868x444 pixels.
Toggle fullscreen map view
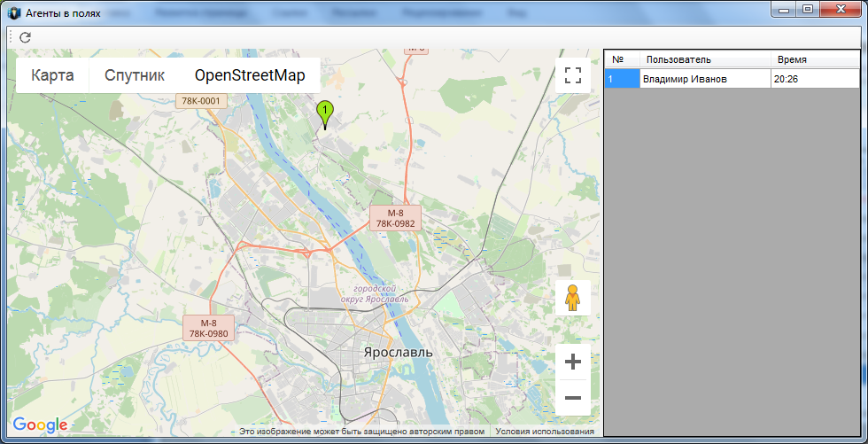tap(573, 74)
